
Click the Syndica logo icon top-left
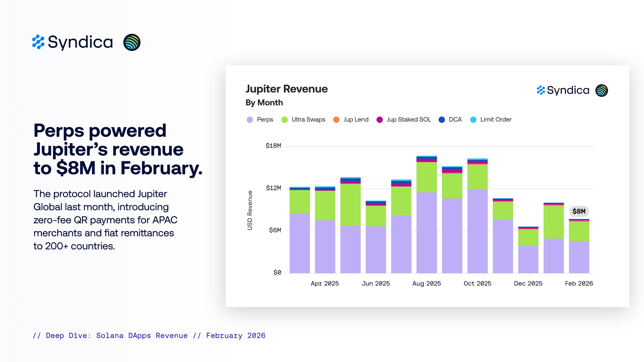click(38, 42)
